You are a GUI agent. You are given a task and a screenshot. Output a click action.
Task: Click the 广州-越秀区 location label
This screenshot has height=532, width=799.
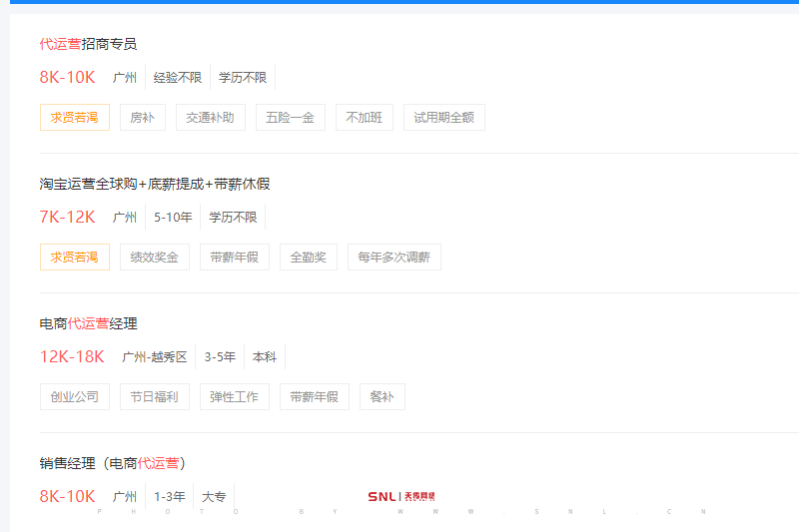tap(154, 357)
